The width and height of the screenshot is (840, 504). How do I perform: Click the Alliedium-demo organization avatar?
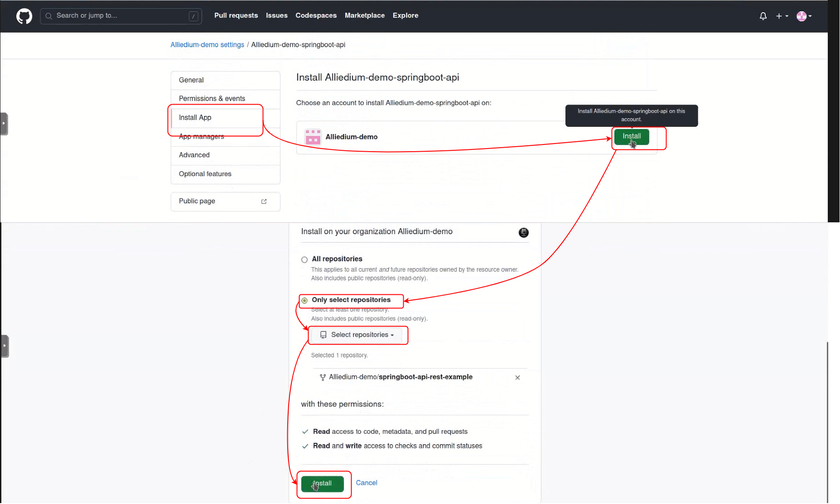(313, 137)
